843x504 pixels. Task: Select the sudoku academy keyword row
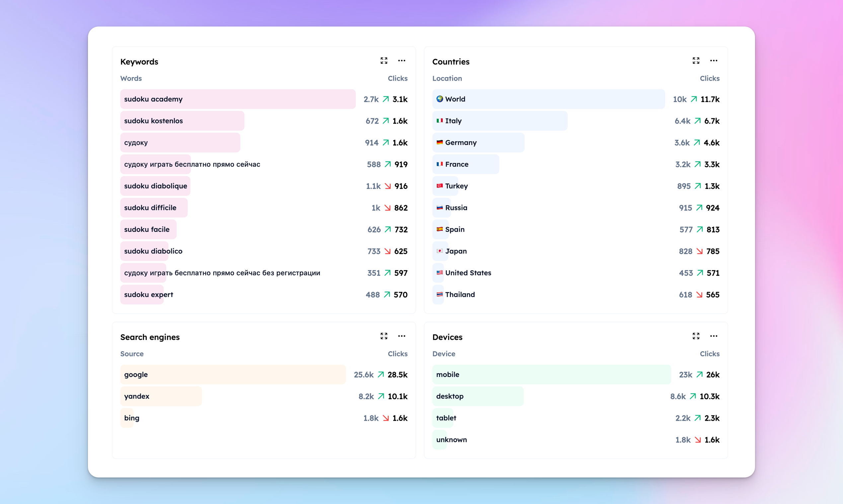click(x=264, y=99)
